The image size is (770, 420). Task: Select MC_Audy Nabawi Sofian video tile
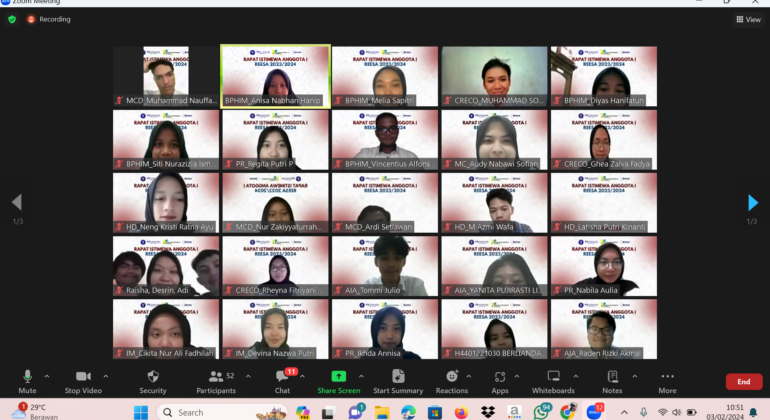pyautogui.click(x=494, y=140)
